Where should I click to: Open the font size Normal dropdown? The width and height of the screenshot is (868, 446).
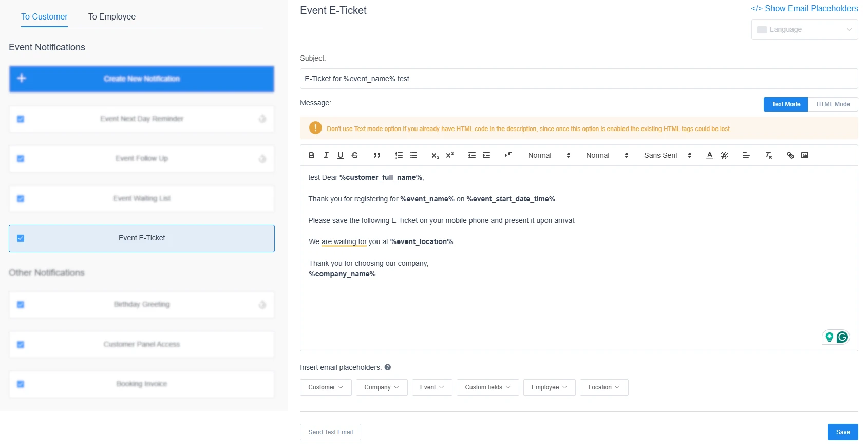point(607,155)
